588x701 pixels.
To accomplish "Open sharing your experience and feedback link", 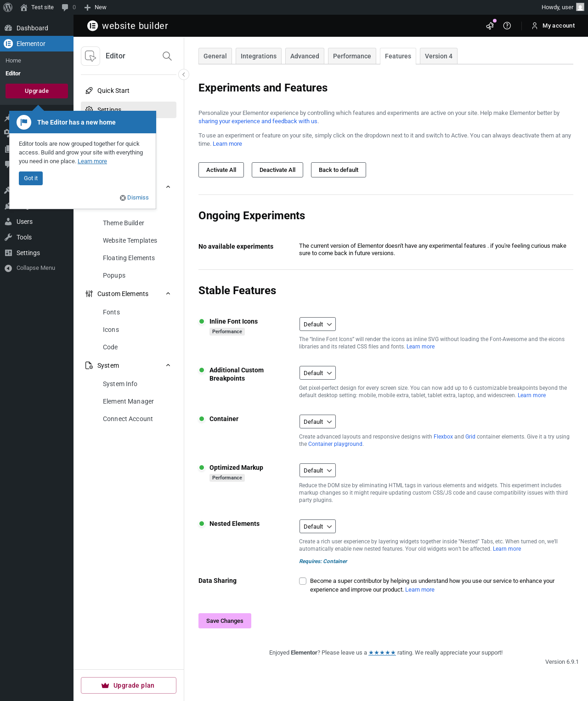I will pos(258,121).
